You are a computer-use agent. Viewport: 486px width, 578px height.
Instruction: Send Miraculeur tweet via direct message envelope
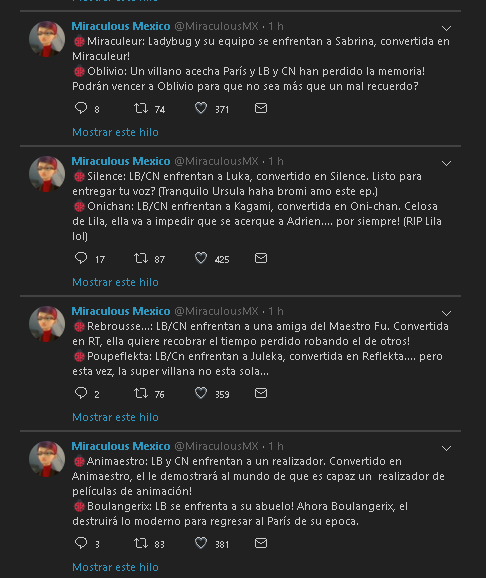(x=261, y=108)
